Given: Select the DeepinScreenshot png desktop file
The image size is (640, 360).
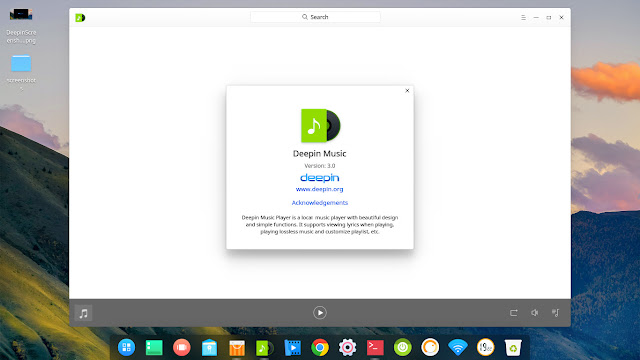Looking at the screenshot, I should coord(21,25).
